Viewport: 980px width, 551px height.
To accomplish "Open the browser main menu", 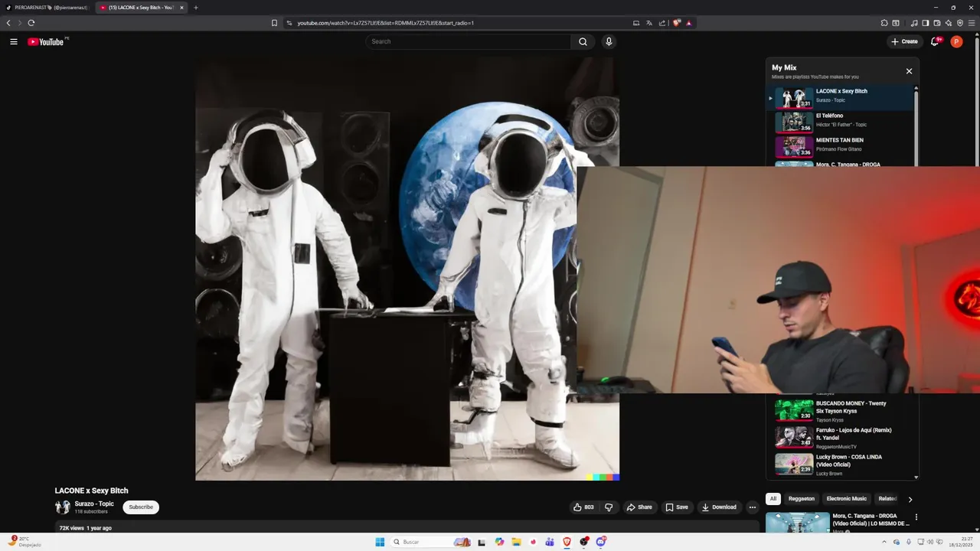I will (972, 23).
